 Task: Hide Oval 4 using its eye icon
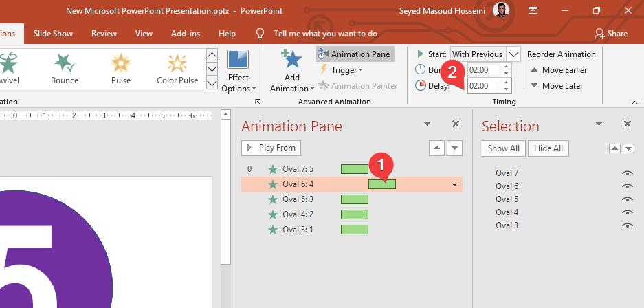point(627,212)
